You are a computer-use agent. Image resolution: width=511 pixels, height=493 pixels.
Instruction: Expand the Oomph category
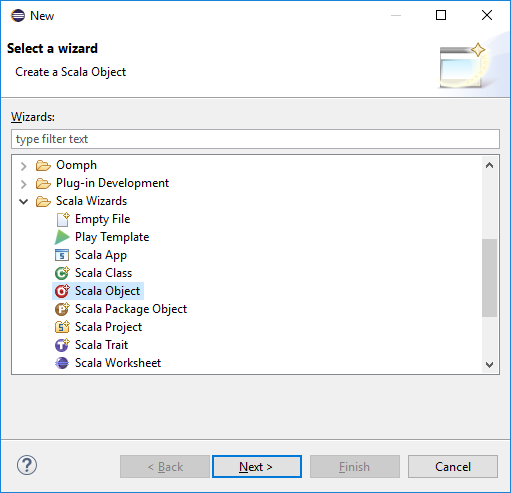click(x=23, y=166)
